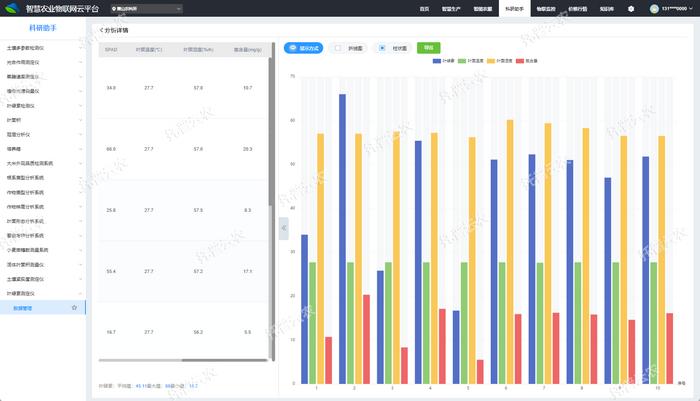
Task: Click the user avatar icon
Action: point(655,8)
